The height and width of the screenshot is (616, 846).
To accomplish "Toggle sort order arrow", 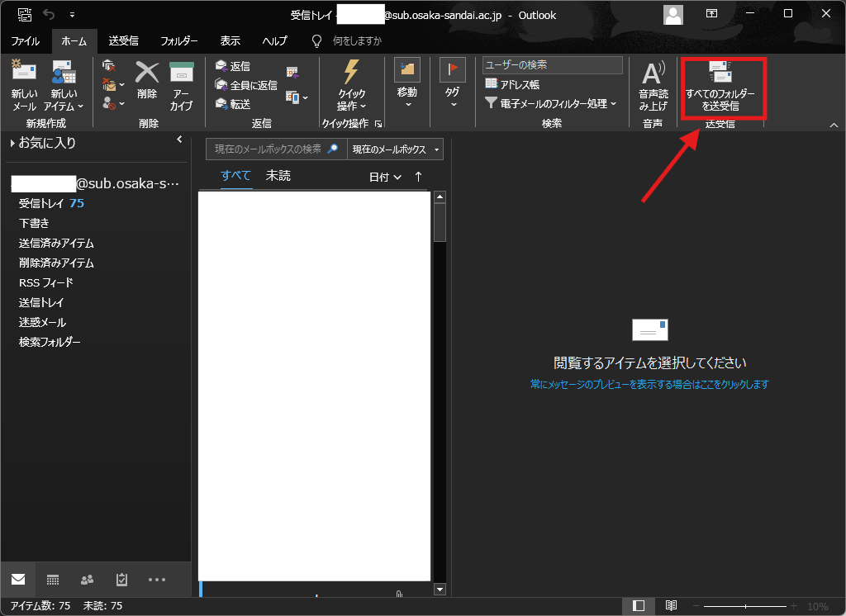I will (418, 177).
